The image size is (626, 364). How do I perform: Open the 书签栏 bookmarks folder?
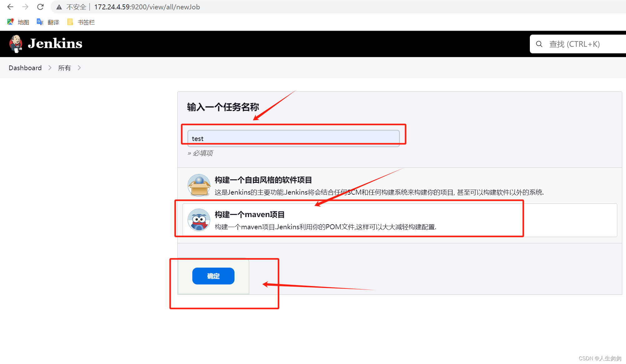tap(81, 22)
